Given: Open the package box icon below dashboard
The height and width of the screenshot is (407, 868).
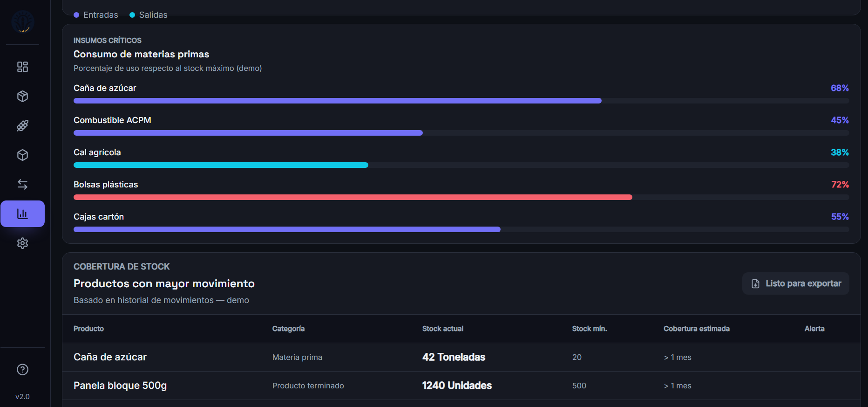Looking at the screenshot, I should point(22,97).
